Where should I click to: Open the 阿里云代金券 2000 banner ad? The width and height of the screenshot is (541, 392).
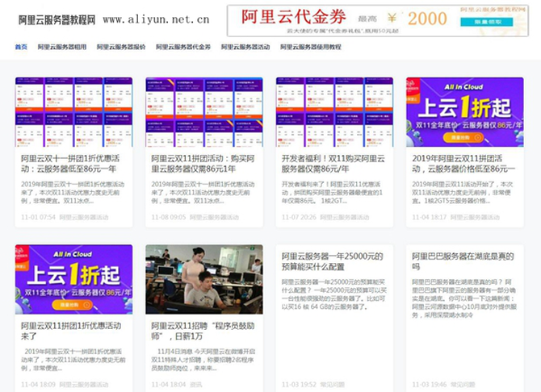377,21
